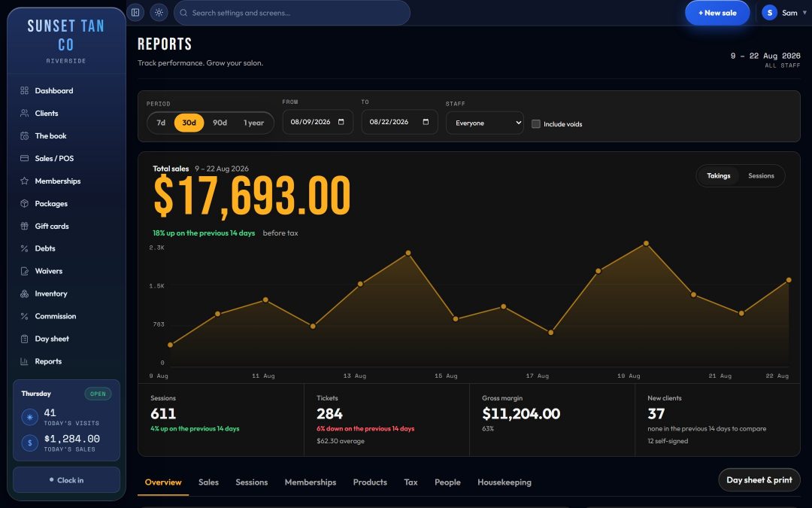812x508 pixels.
Task: Select the 90d period option
Action: pos(220,123)
